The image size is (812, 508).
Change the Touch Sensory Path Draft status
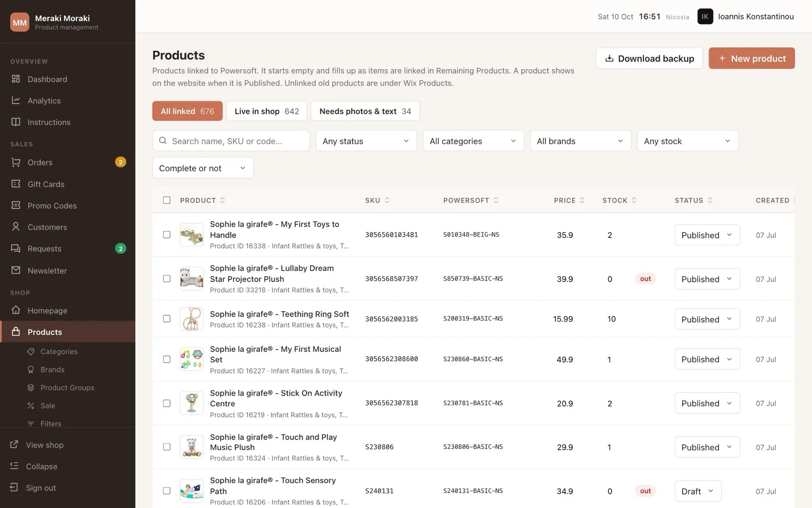[698, 491]
